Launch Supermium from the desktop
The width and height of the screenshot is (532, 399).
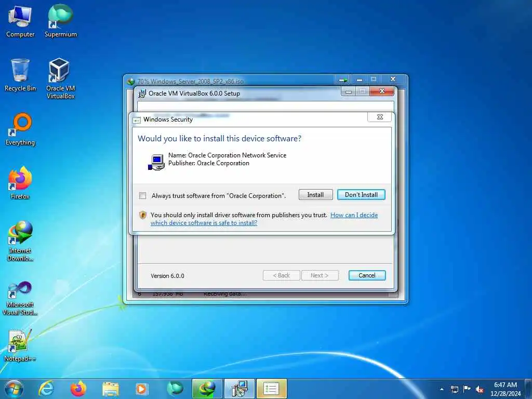61,21
